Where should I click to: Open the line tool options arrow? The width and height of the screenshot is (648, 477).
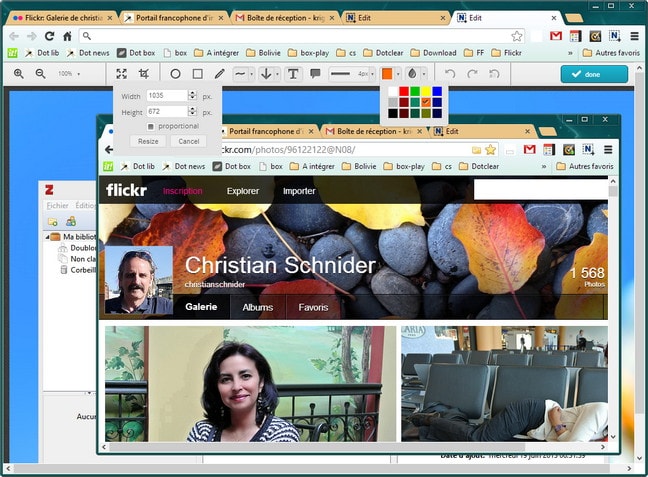click(x=251, y=74)
